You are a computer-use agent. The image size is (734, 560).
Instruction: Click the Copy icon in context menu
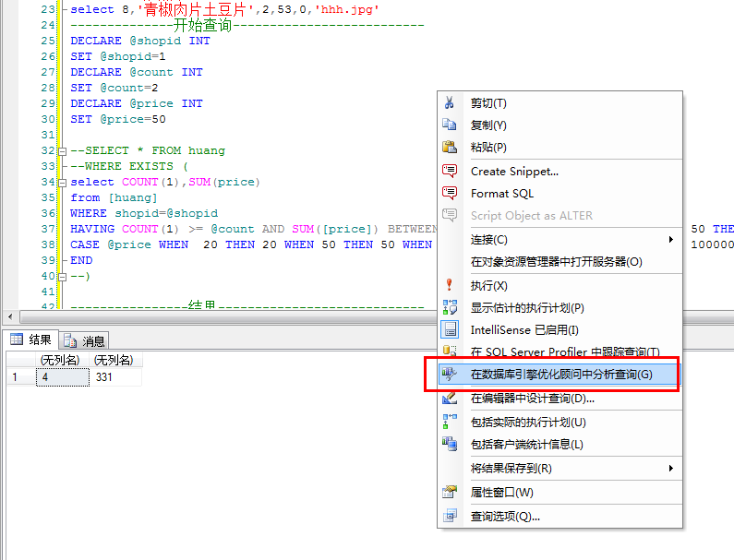pos(450,125)
